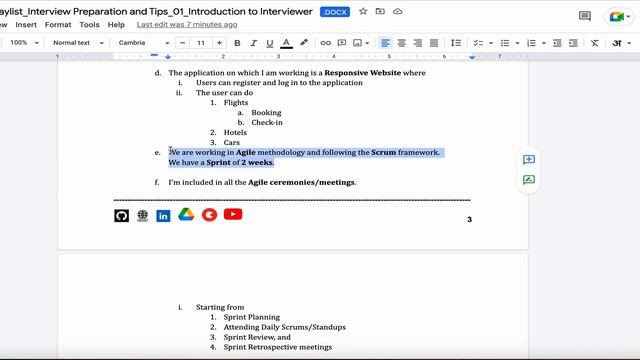
Task: Open the highlight color tool
Action: point(304,43)
